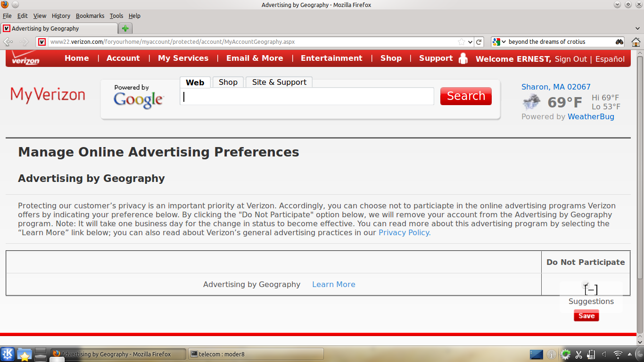Switch to the telecom : moder8 taskbar window

(x=256, y=354)
